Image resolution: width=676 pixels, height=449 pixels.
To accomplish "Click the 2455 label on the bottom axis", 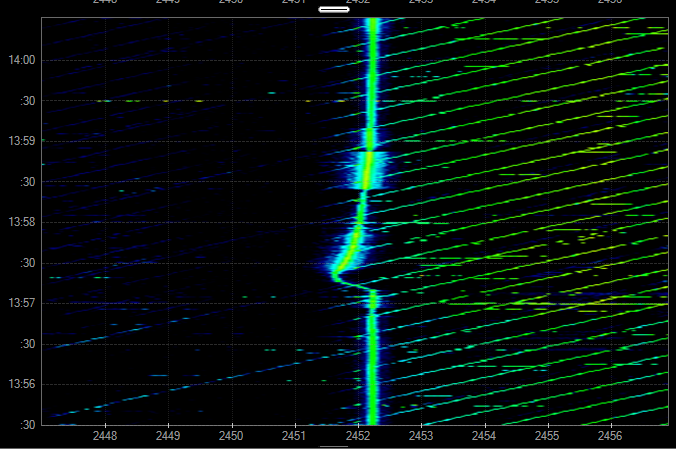I will [x=547, y=436].
